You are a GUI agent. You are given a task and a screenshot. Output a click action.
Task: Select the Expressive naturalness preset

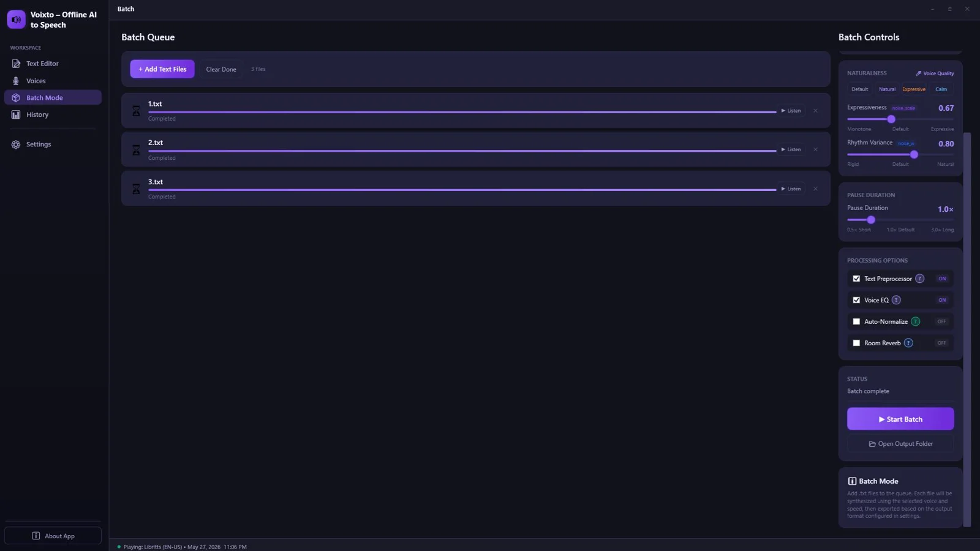[914, 89]
